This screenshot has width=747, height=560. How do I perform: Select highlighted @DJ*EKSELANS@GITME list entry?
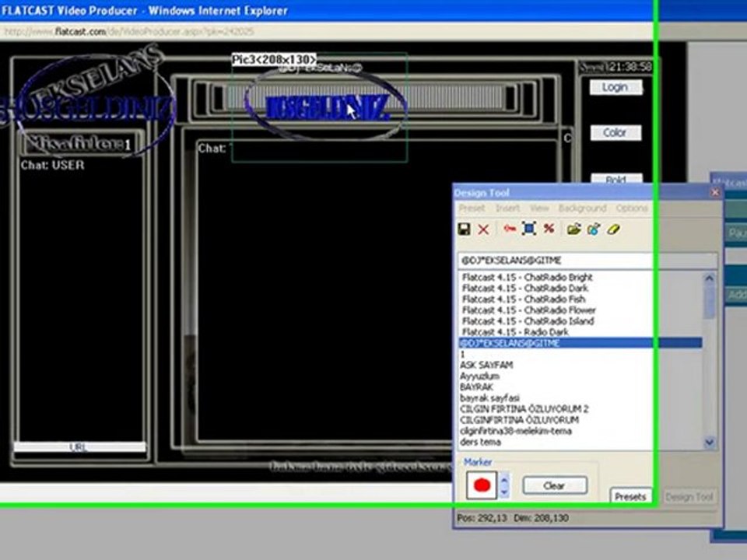click(x=580, y=343)
